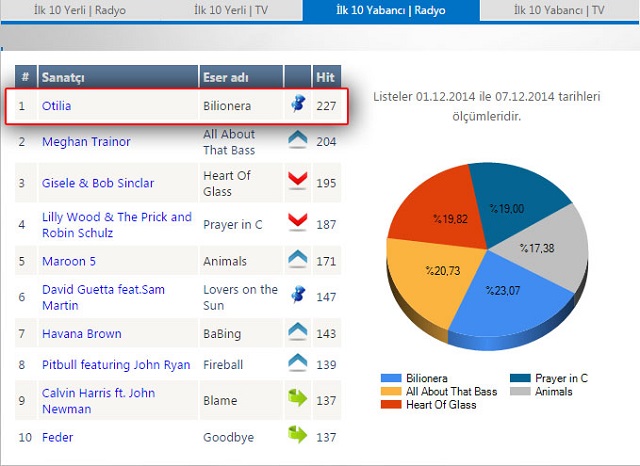Open David Guetta feat. Sam Martin link

(103, 297)
